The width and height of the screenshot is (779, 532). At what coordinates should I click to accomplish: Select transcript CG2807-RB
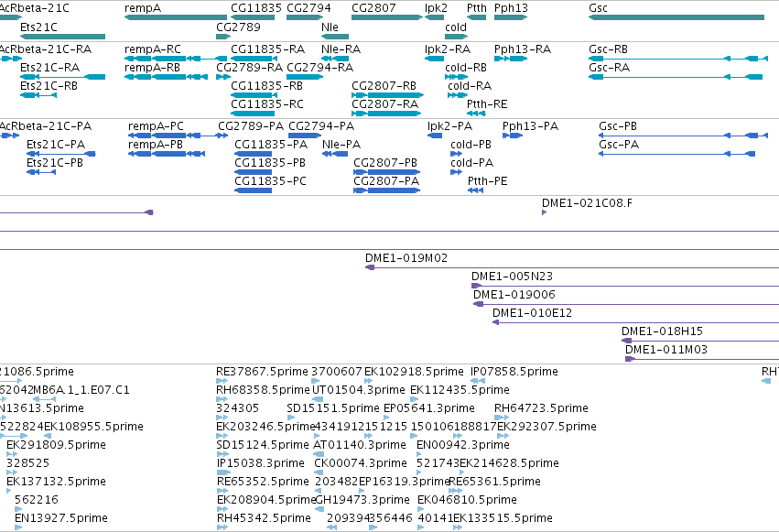pyautogui.click(x=387, y=95)
